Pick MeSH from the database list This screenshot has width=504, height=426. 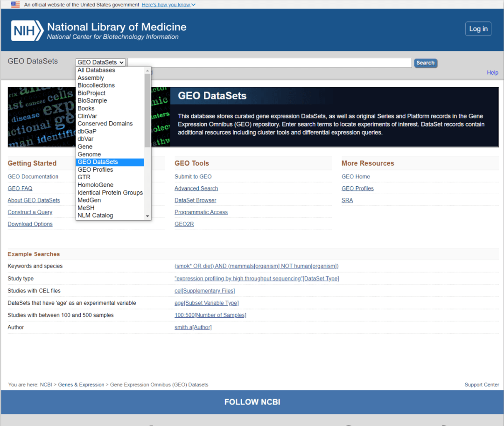point(85,208)
